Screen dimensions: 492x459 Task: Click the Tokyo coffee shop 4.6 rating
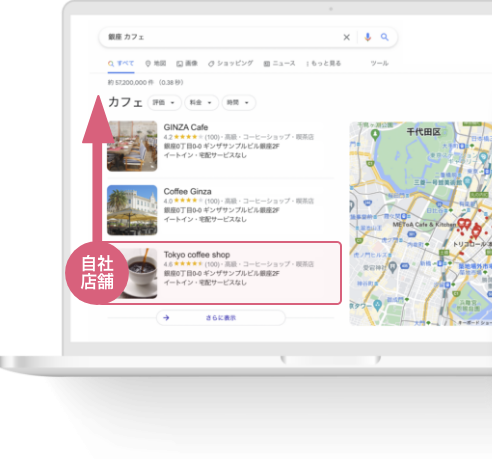tap(183, 264)
